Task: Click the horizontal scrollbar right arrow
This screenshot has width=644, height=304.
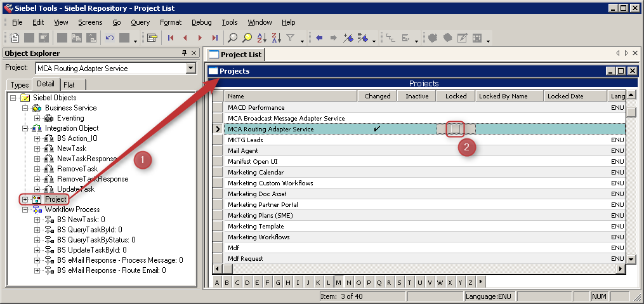Action: (x=621, y=268)
